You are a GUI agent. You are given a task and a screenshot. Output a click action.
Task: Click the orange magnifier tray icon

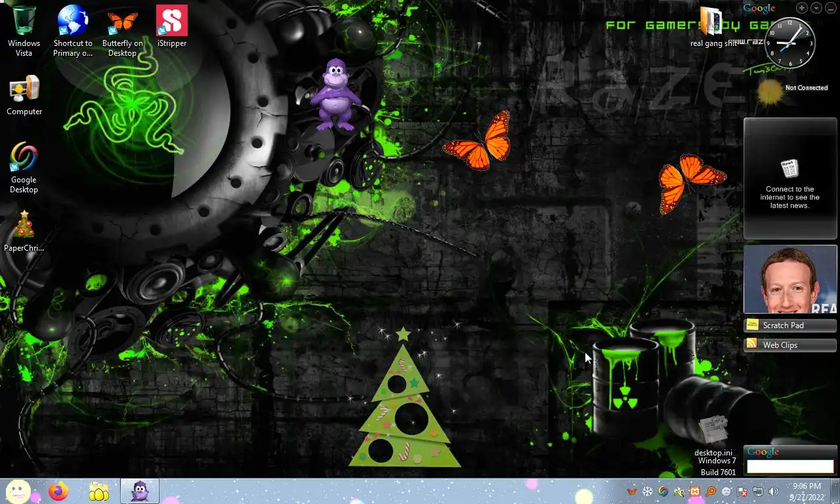click(711, 492)
